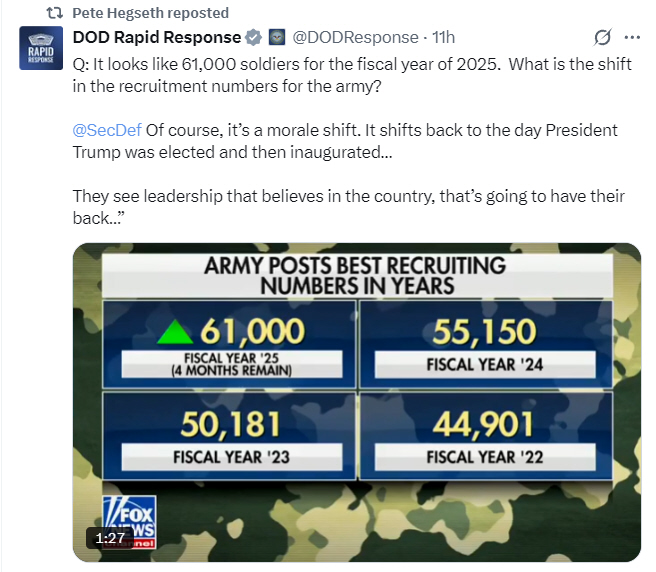
Task: Open the three-dot more options menu
Action: coord(632,37)
